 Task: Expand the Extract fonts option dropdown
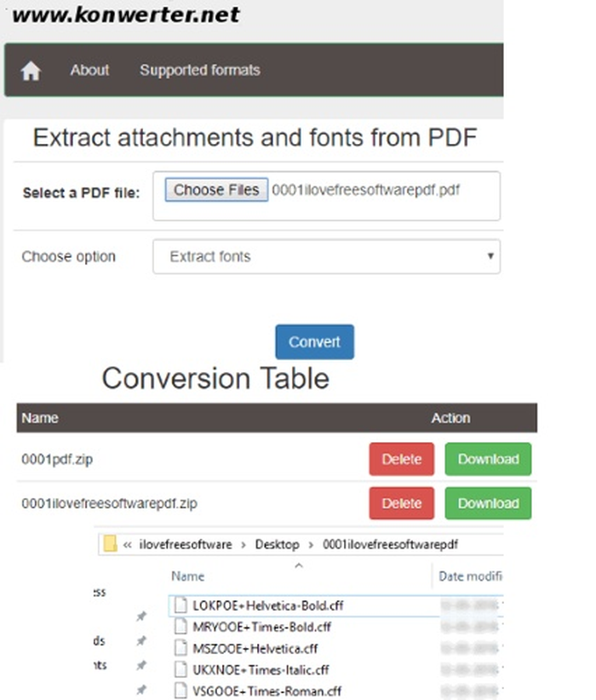click(326, 256)
